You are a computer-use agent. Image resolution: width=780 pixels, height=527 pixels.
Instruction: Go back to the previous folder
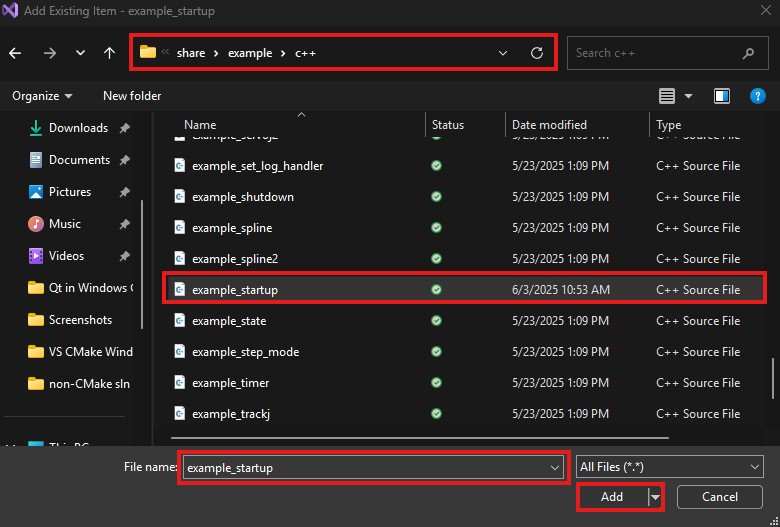[x=15, y=53]
